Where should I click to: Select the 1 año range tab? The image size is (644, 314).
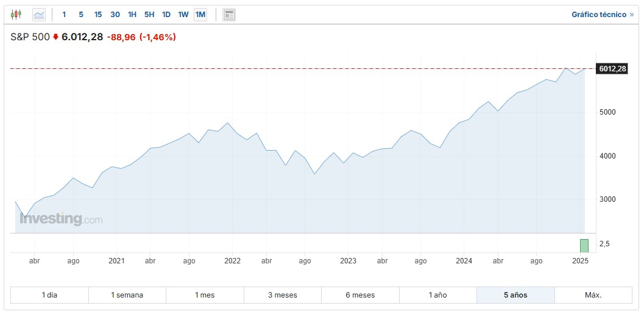pos(437,295)
